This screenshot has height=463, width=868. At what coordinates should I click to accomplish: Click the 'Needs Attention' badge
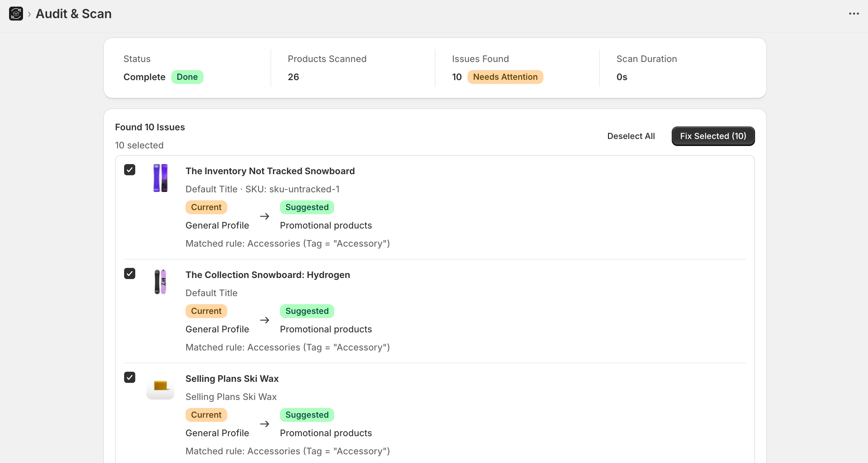click(505, 77)
